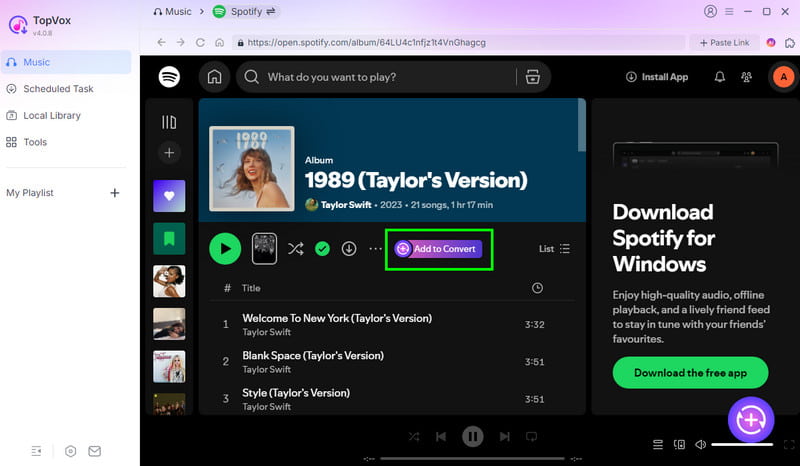Screen dimensions: 800x466
Task: Open Spotify notifications bell
Action: (x=719, y=77)
